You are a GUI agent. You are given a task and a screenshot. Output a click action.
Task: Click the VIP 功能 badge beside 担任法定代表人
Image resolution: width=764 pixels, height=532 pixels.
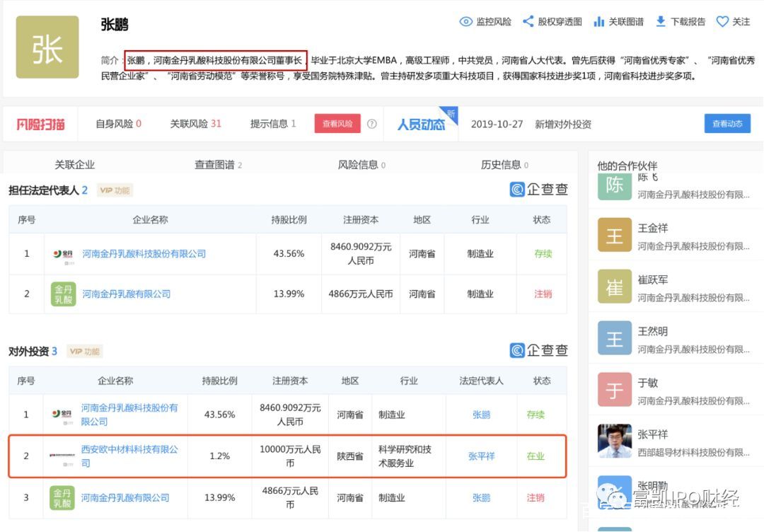tap(115, 190)
